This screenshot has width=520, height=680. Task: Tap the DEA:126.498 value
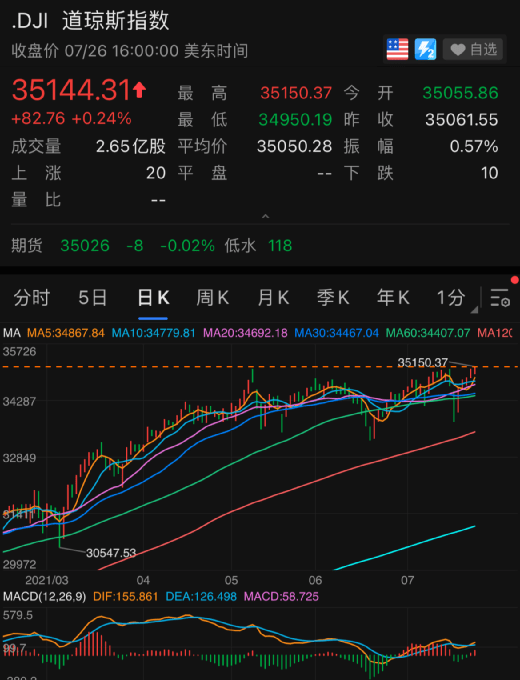[201, 597]
